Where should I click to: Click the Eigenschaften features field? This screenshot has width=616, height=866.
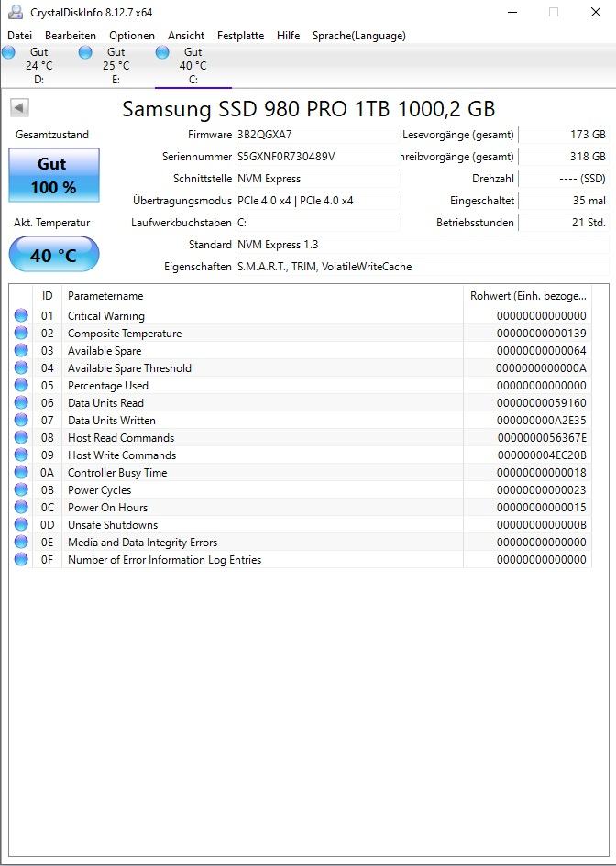422,266
